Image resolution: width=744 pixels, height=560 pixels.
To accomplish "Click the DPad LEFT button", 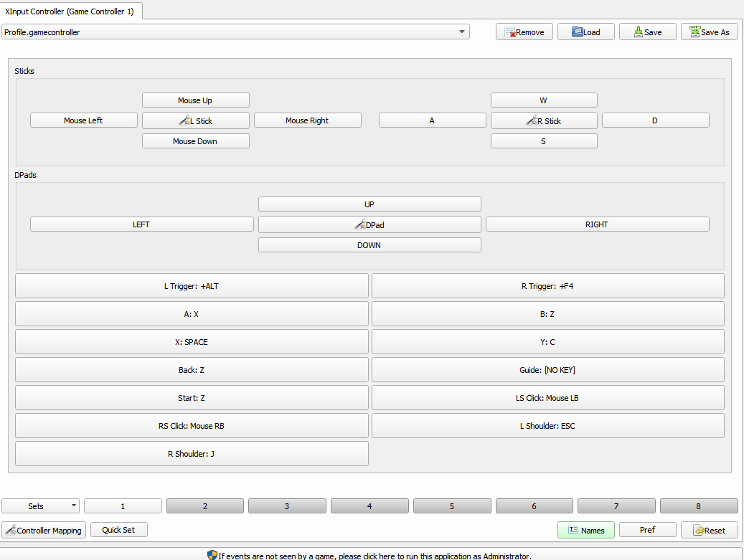I will (x=142, y=224).
